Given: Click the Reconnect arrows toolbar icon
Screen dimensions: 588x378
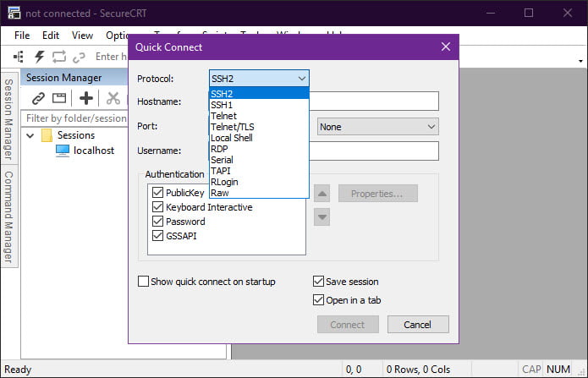Looking at the screenshot, I should click(59, 57).
